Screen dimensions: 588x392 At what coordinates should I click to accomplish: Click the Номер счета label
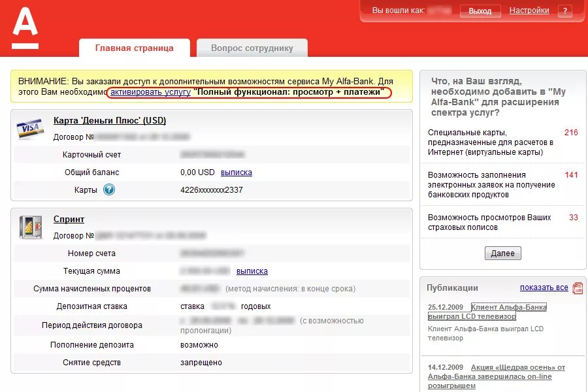pos(92,253)
